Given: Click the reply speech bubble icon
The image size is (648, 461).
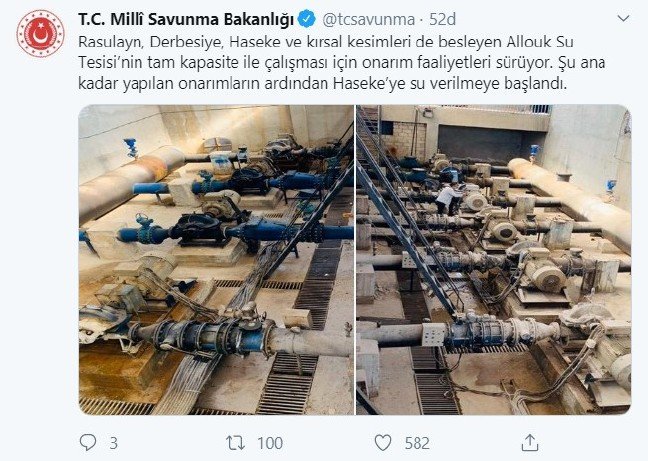Looking at the screenshot, I should [88, 442].
